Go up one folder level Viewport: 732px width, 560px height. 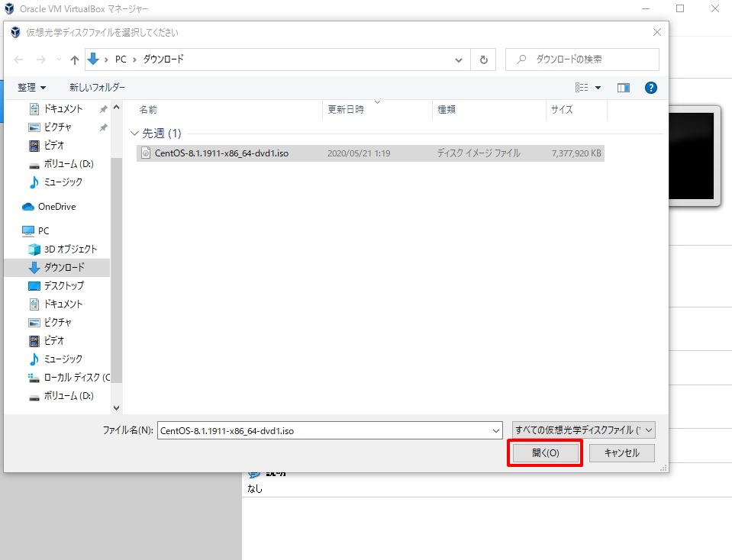coord(74,60)
